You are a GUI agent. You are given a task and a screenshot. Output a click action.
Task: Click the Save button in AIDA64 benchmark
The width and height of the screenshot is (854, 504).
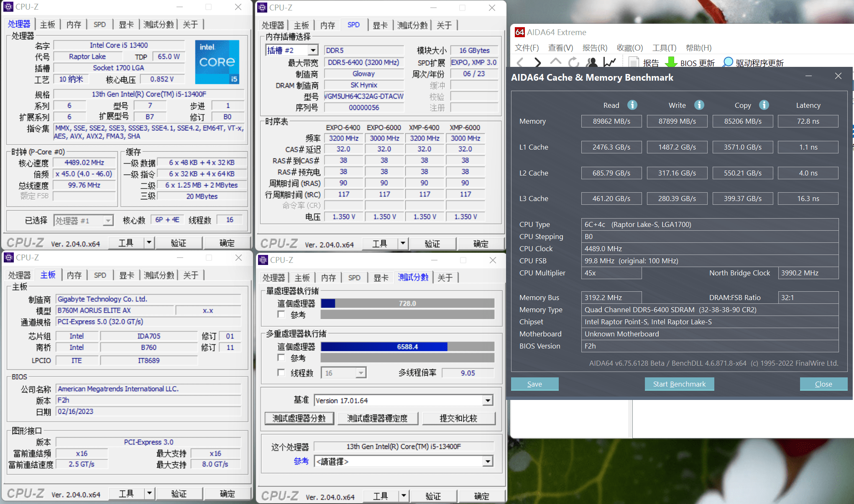534,384
